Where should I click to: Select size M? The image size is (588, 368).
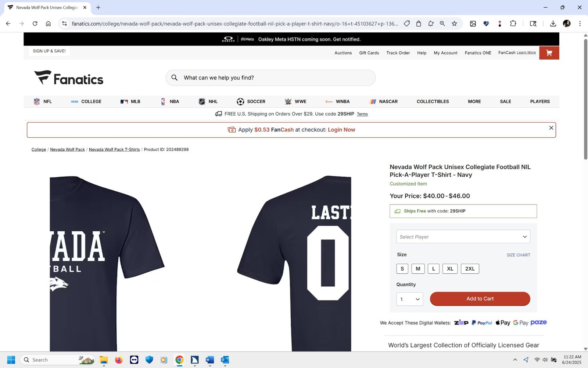tap(418, 269)
